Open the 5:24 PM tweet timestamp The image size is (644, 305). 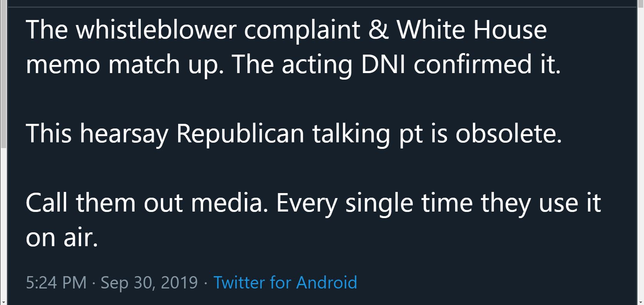coord(56,282)
